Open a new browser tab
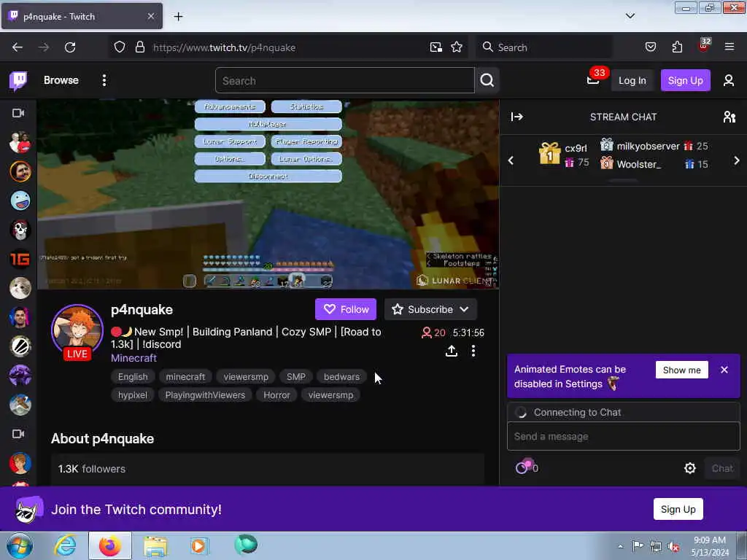The height and width of the screenshot is (560, 747). 178,17
